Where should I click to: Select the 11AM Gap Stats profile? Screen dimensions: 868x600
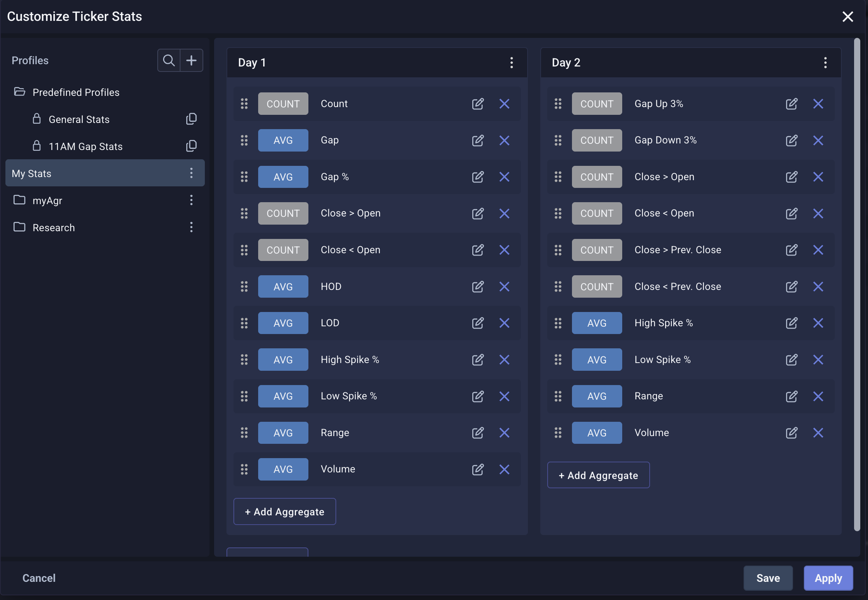pos(85,147)
